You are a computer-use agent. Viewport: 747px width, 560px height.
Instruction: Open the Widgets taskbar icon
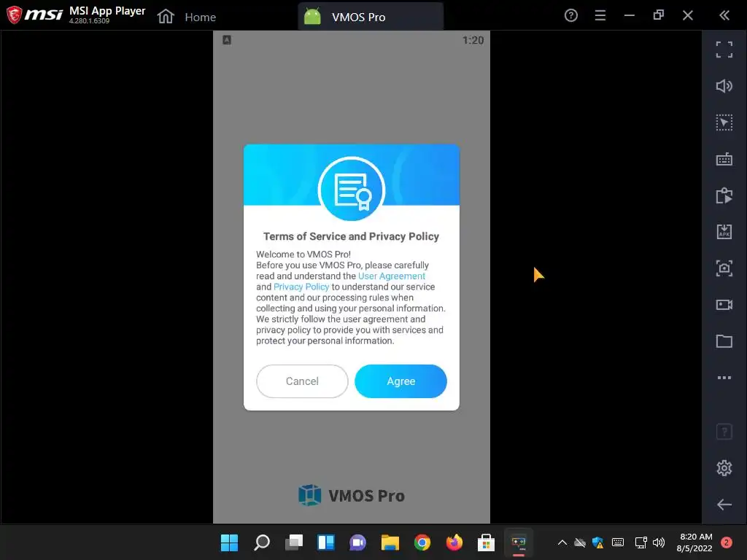326,542
